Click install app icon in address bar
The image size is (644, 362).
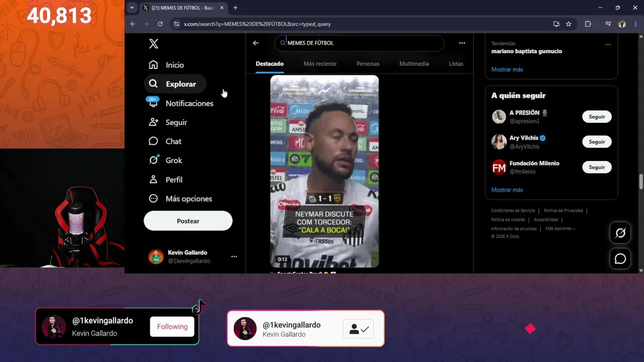[x=556, y=24]
